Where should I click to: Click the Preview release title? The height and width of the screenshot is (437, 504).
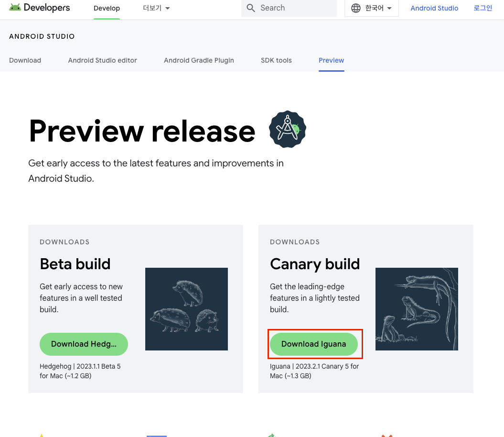pyautogui.click(x=142, y=131)
